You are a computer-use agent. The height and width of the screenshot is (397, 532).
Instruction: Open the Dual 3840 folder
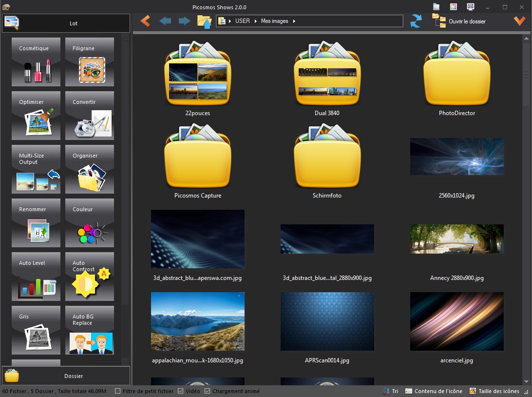pos(327,74)
